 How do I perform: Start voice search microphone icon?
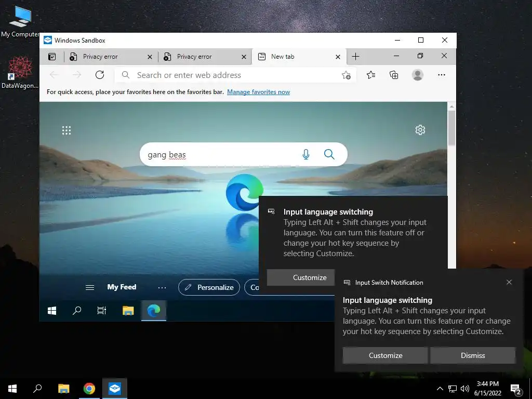coord(305,155)
